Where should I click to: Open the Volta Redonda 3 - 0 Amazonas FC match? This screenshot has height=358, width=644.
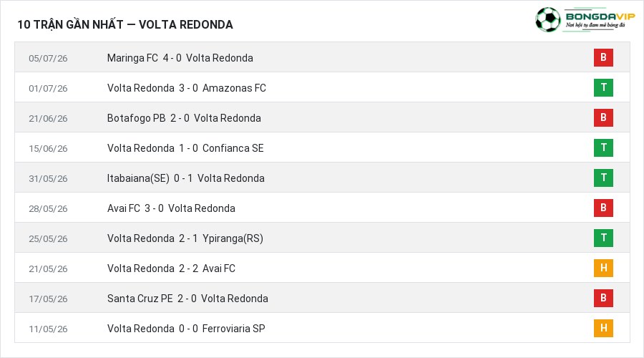187,88
